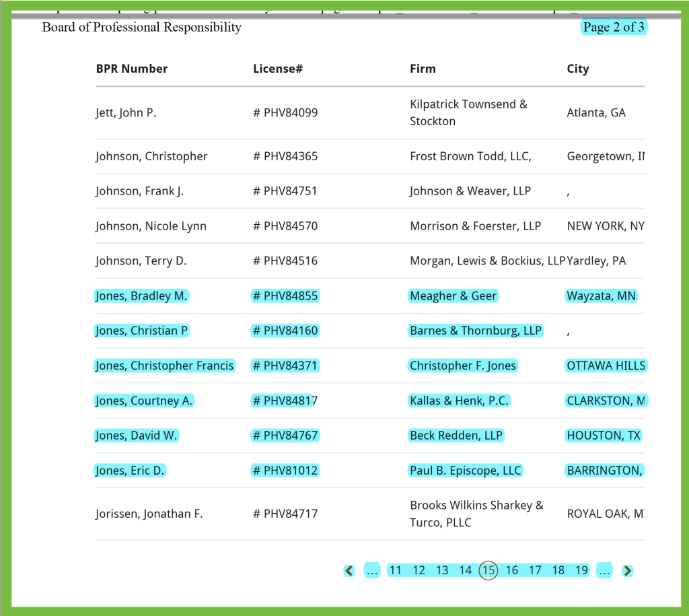This screenshot has width=689, height=616.
Task: Jump to page 19
Action: pos(581,570)
